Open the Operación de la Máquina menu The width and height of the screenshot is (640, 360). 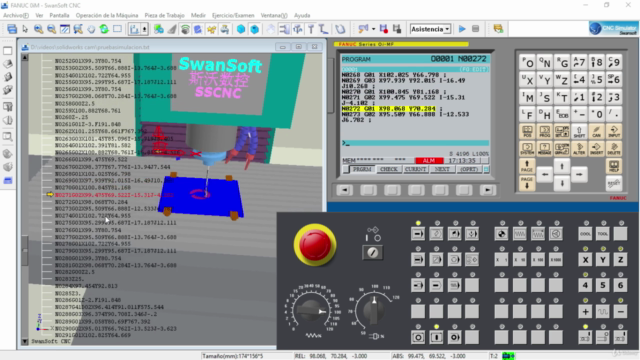pos(107,15)
